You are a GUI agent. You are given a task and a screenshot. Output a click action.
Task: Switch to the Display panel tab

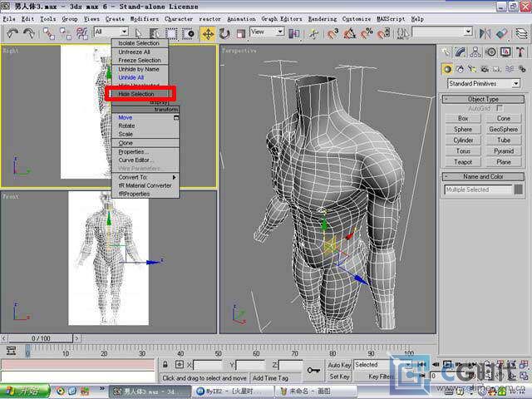pyautogui.click(x=505, y=52)
